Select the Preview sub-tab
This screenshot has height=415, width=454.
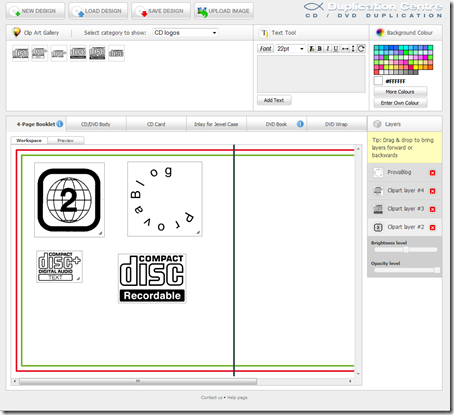pyautogui.click(x=66, y=140)
